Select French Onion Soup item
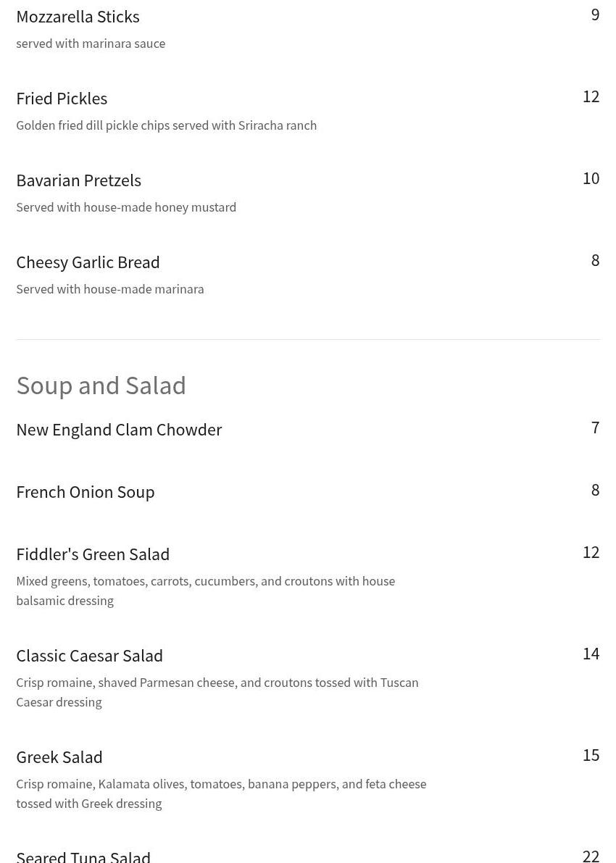Viewport: 616px width, 863px height. coord(86,492)
